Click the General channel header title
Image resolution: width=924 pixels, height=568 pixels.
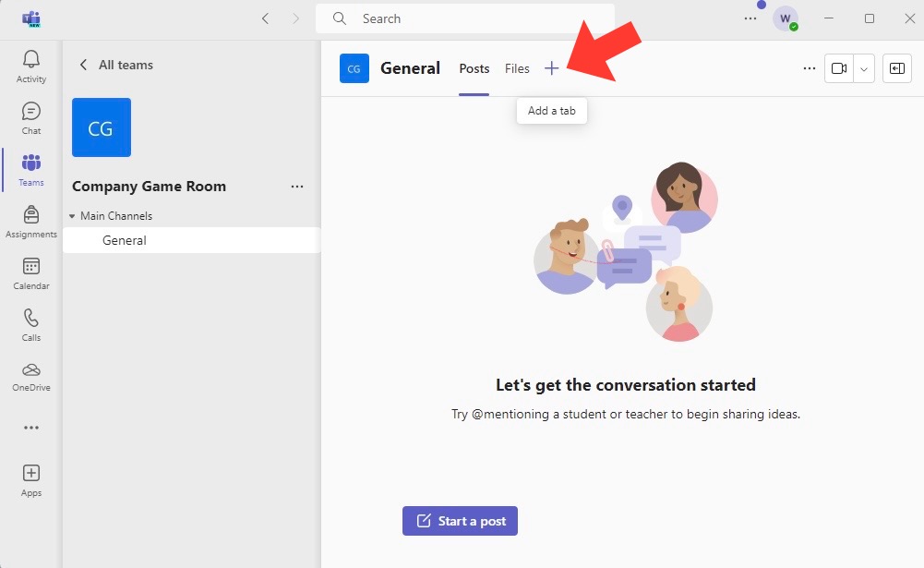coord(410,68)
